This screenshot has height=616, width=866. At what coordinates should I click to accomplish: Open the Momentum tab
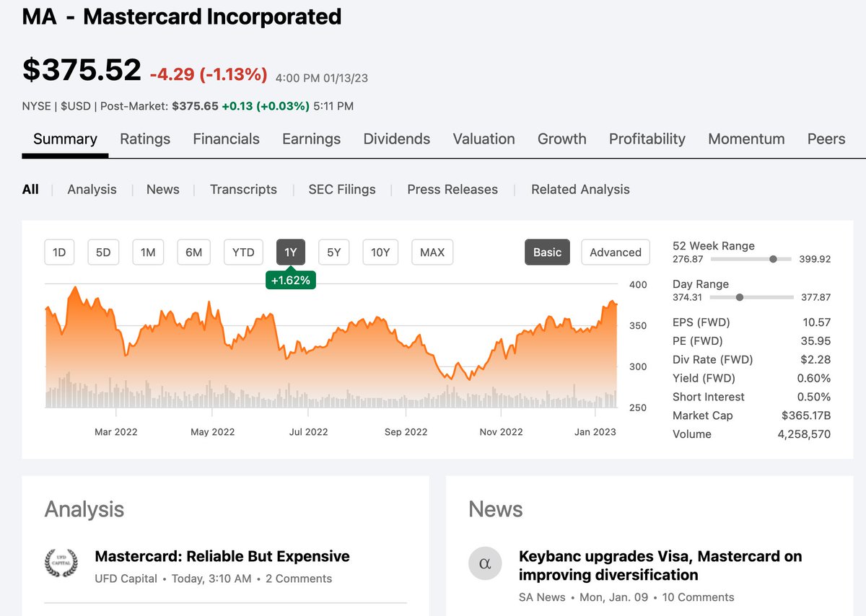point(746,139)
